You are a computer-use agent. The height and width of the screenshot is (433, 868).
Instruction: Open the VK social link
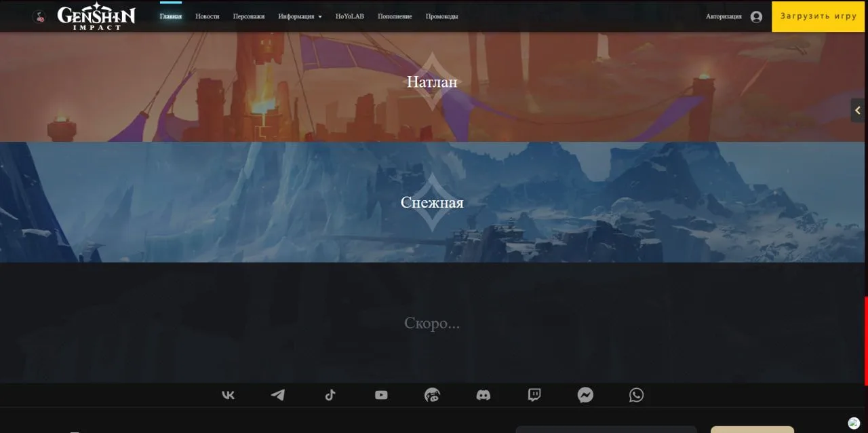click(229, 395)
